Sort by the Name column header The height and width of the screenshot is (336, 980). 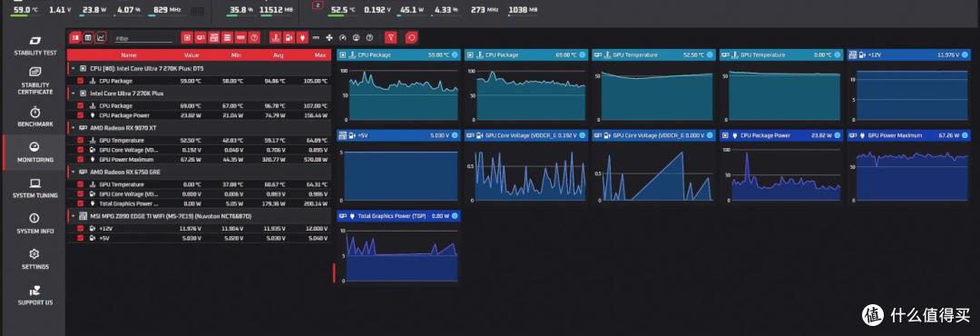point(128,55)
